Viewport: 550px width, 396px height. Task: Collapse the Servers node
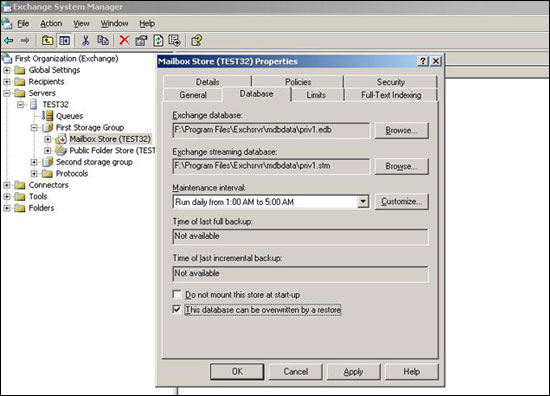click(7, 93)
